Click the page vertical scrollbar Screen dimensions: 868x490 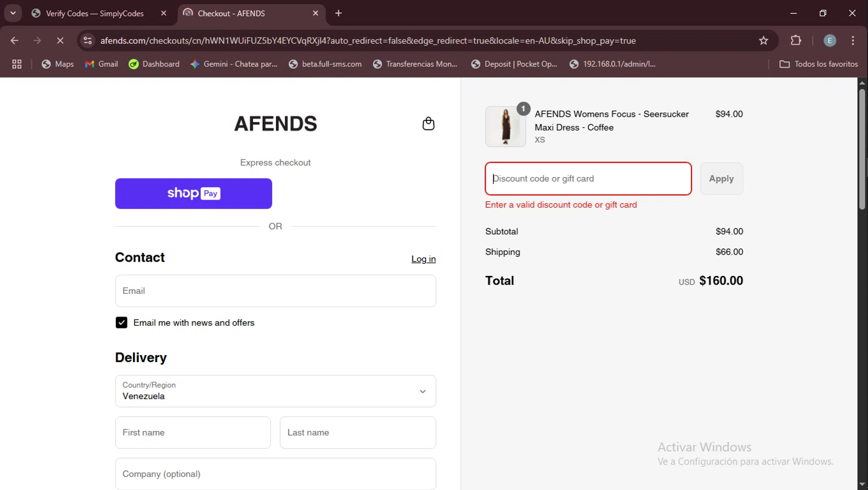[x=862, y=149]
